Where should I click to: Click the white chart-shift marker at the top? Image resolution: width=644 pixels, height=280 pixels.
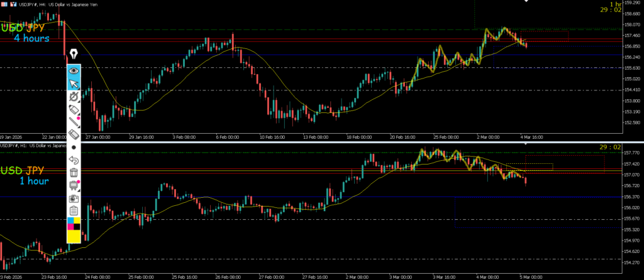click(x=527, y=2)
